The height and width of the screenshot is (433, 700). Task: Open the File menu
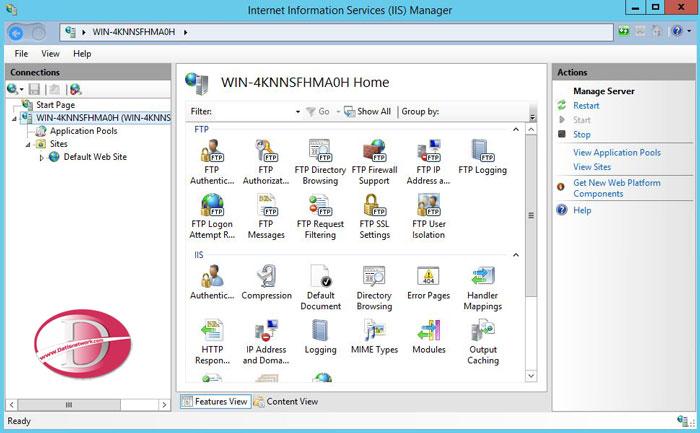[21, 54]
